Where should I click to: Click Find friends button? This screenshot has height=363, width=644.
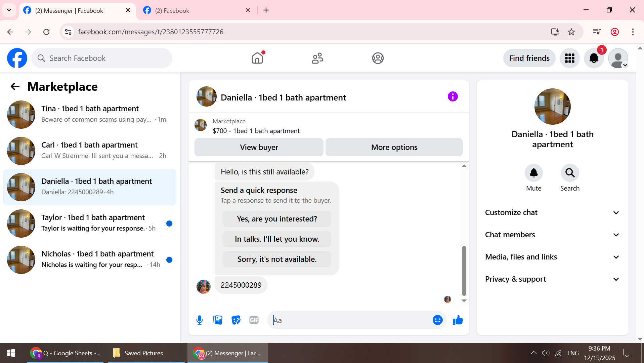coord(529,58)
